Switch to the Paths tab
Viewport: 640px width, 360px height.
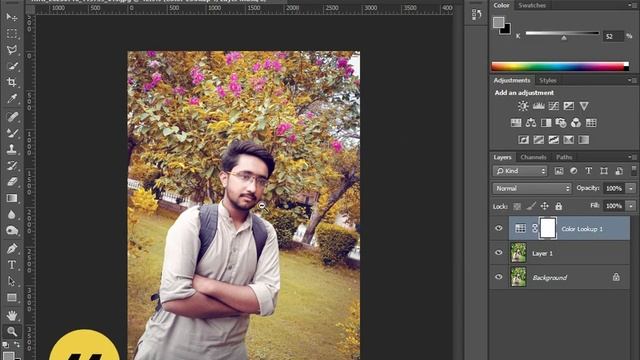click(x=564, y=157)
